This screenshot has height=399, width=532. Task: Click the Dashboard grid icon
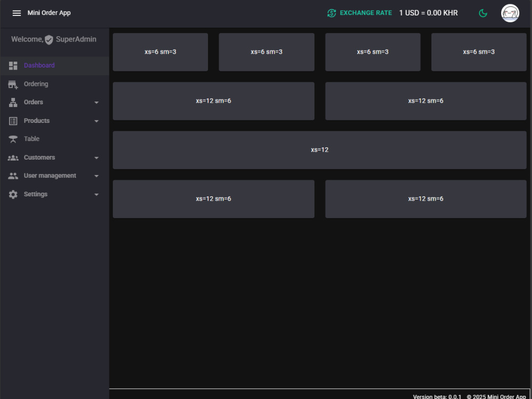point(13,65)
